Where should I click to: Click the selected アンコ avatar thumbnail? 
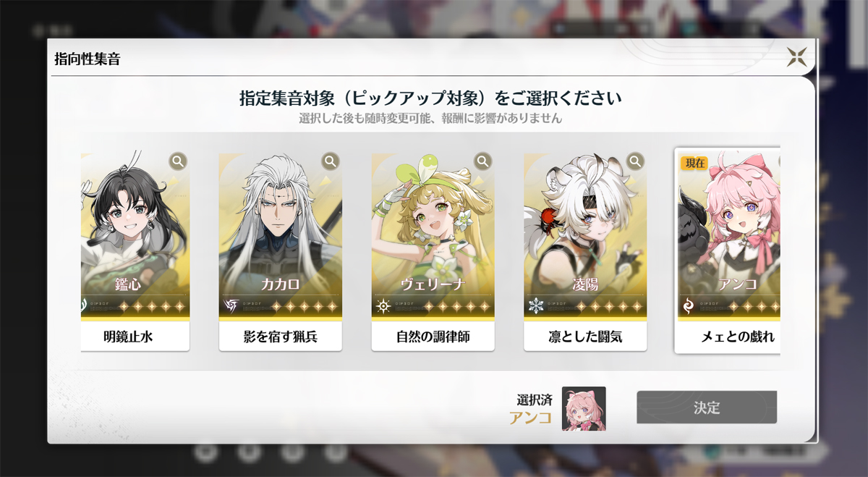584,409
